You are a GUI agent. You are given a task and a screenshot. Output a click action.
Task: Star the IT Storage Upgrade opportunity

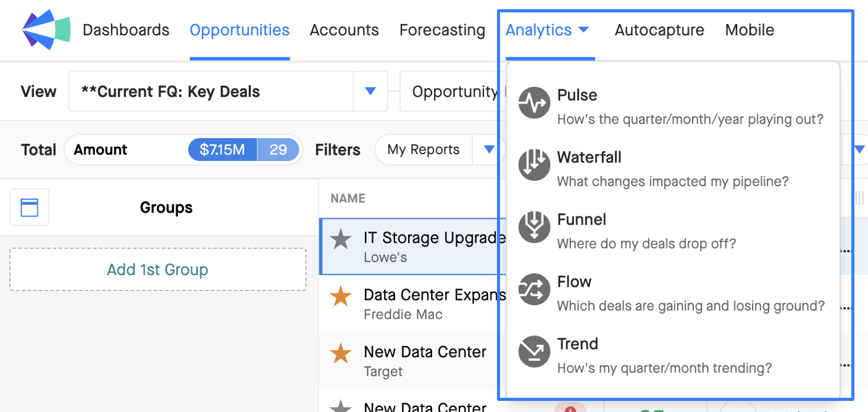point(341,239)
